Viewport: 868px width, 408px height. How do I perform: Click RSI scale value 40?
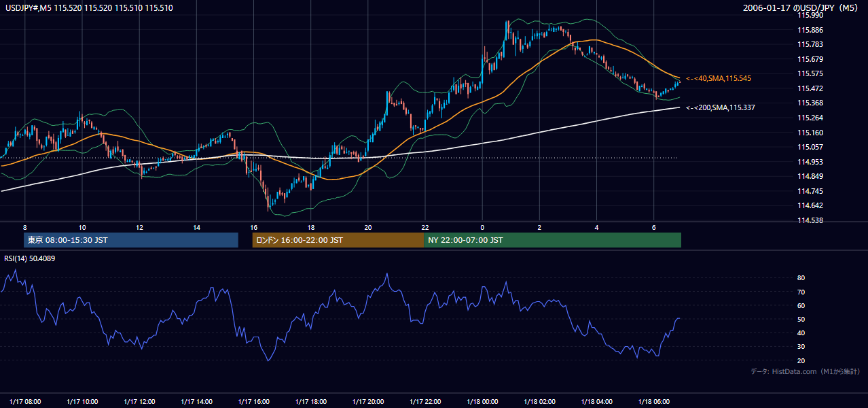(801, 333)
